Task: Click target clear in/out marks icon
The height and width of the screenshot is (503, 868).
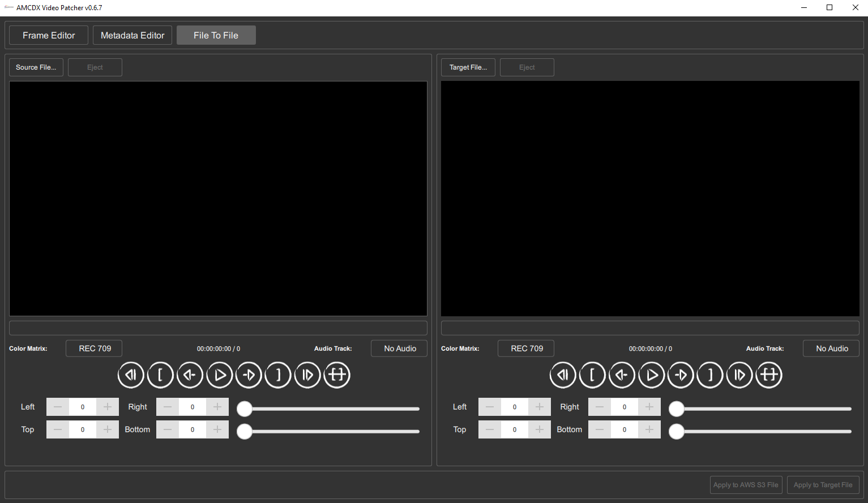Action: click(769, 375)
